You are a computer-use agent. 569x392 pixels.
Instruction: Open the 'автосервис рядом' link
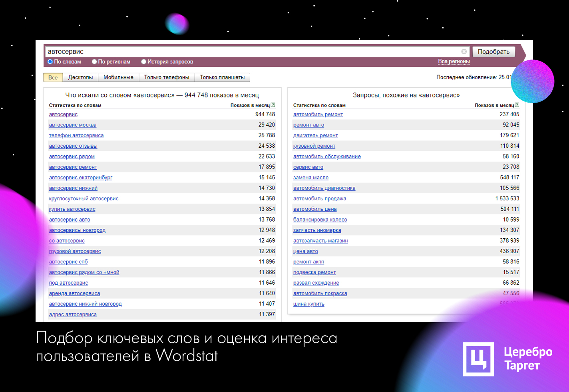(x=72, y=156)
